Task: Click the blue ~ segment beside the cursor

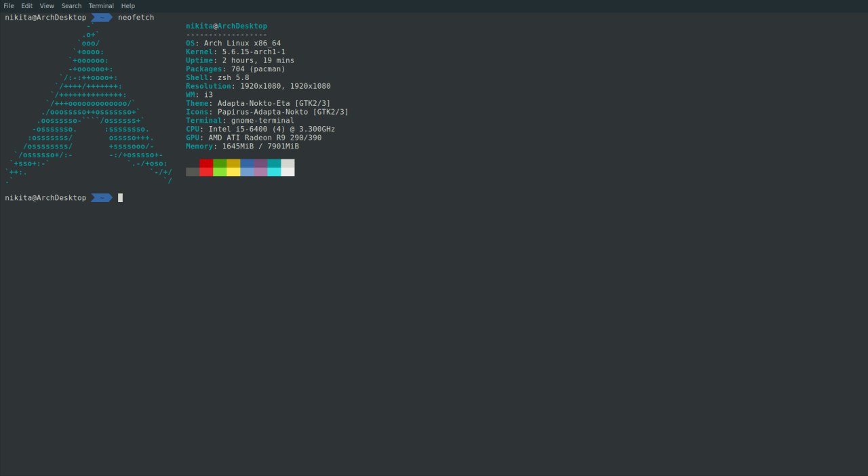Action: click(x=102, y=198)
